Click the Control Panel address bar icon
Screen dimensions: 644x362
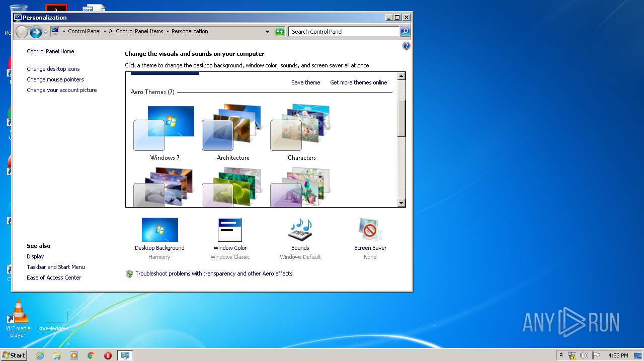tap(55, 31)
